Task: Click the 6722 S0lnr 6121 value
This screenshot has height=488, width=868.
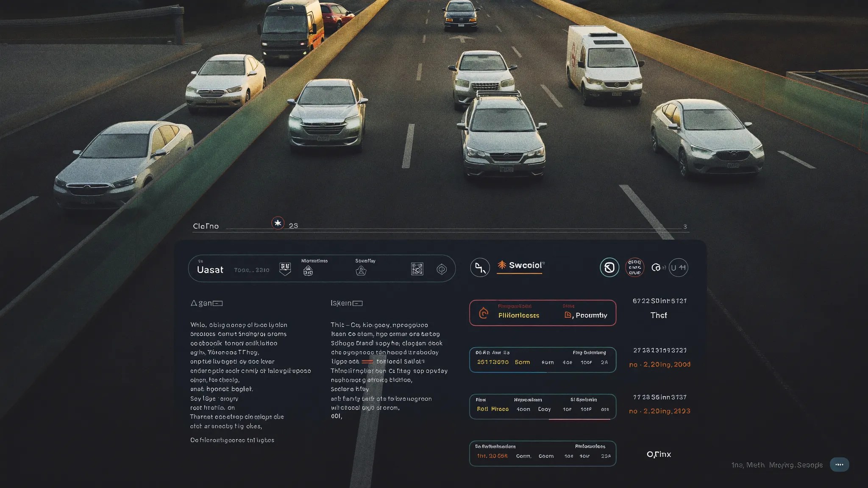Action: (660, 301)
